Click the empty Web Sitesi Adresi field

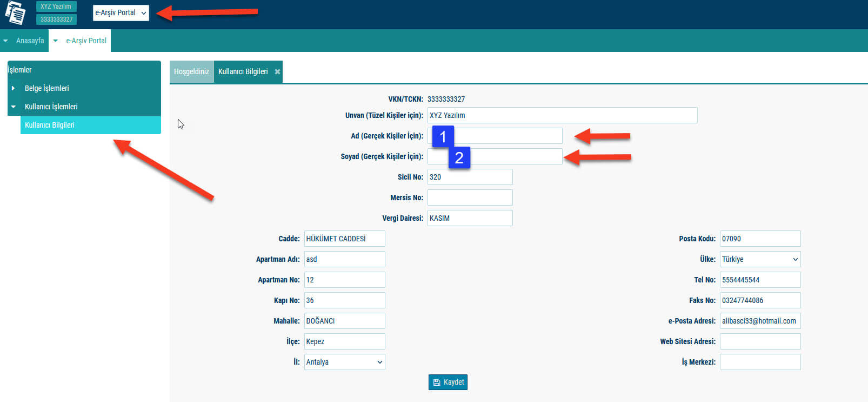pos(760,341)
